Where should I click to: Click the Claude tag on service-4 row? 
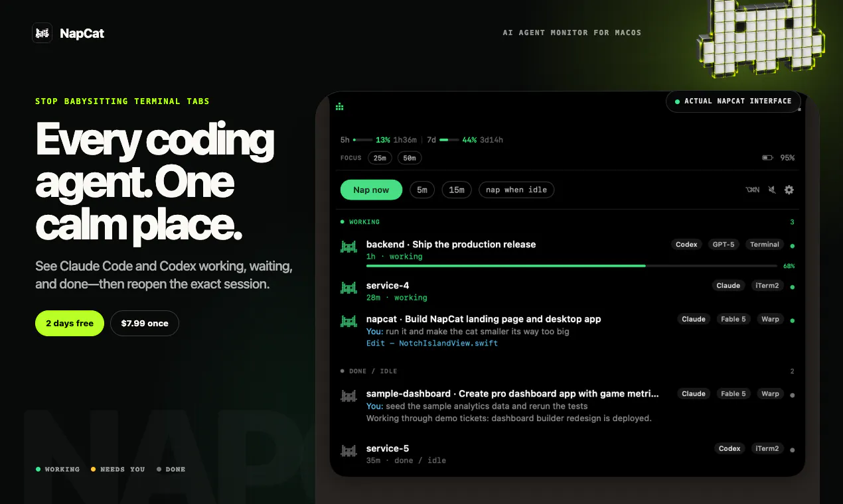(728, 286)
